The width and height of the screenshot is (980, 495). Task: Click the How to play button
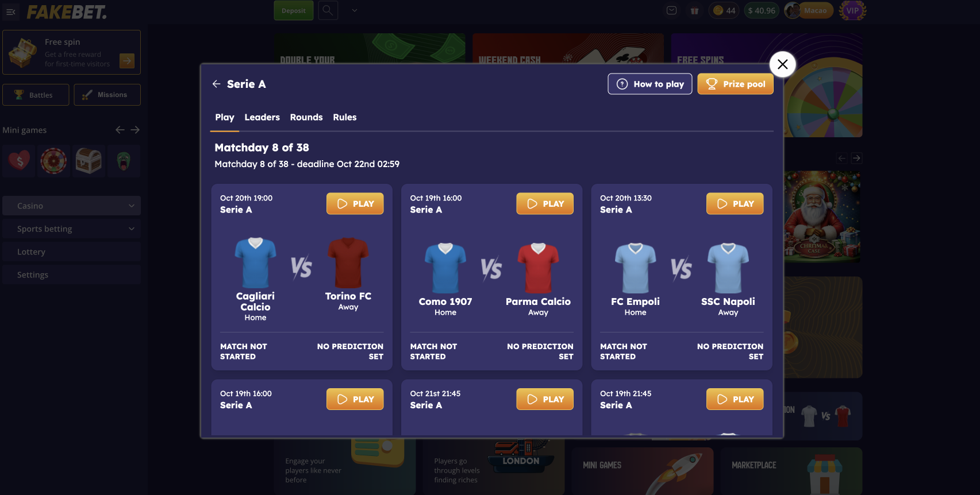click(x=650, y=84)
